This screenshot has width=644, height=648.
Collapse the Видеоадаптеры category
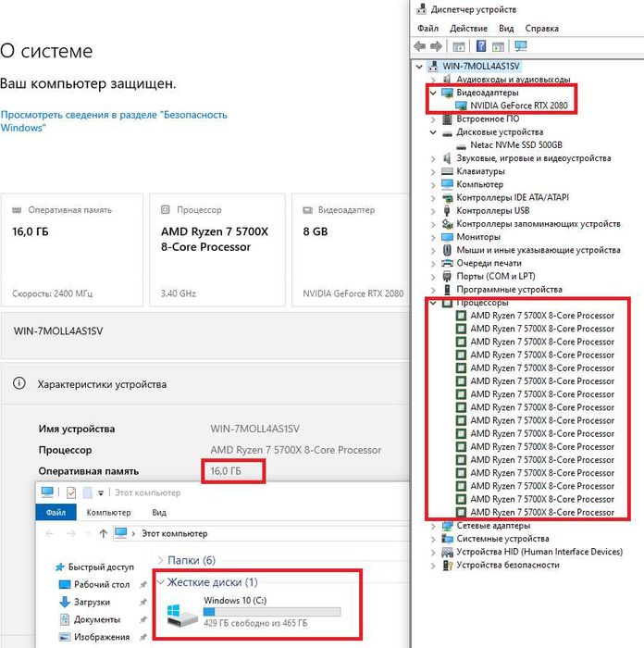(x=433, y=93)
